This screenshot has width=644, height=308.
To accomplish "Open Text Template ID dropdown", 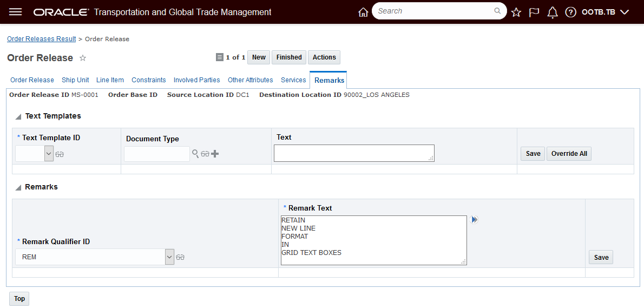I will pos(49,154).
